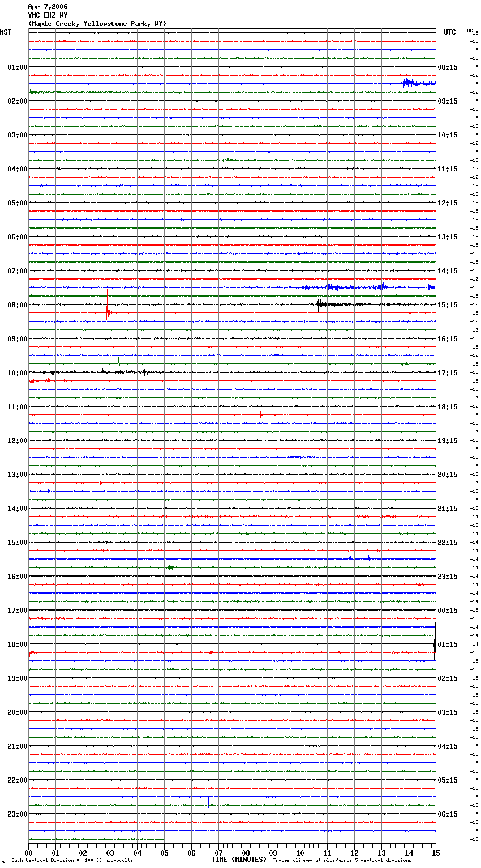Click minute tick label '00' on bottom axis
The height and width of the screenshot is (868, 481).
(x=28, y=853)
